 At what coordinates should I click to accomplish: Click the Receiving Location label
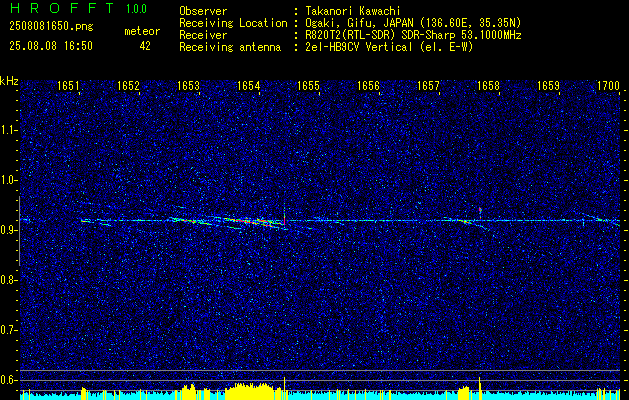(233, 23)
